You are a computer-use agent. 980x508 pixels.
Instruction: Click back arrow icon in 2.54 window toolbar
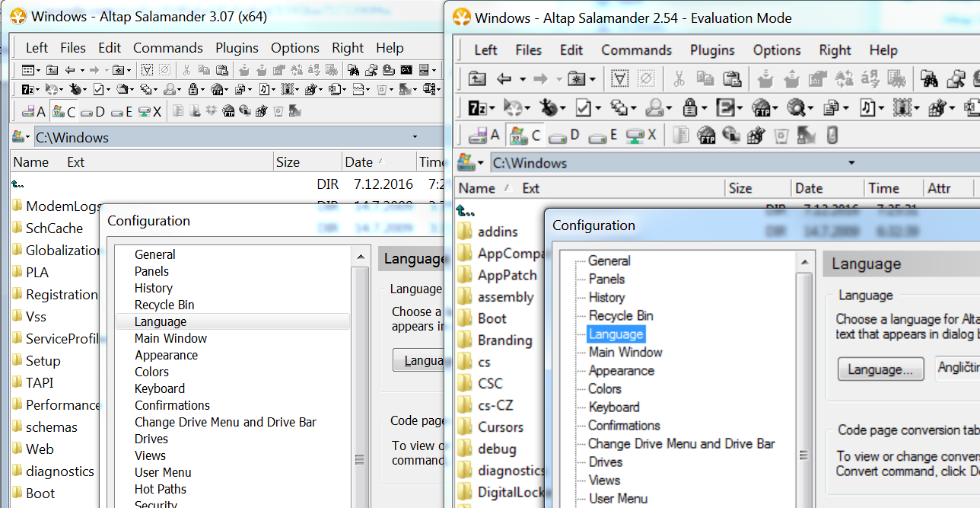tap(504, 78)
